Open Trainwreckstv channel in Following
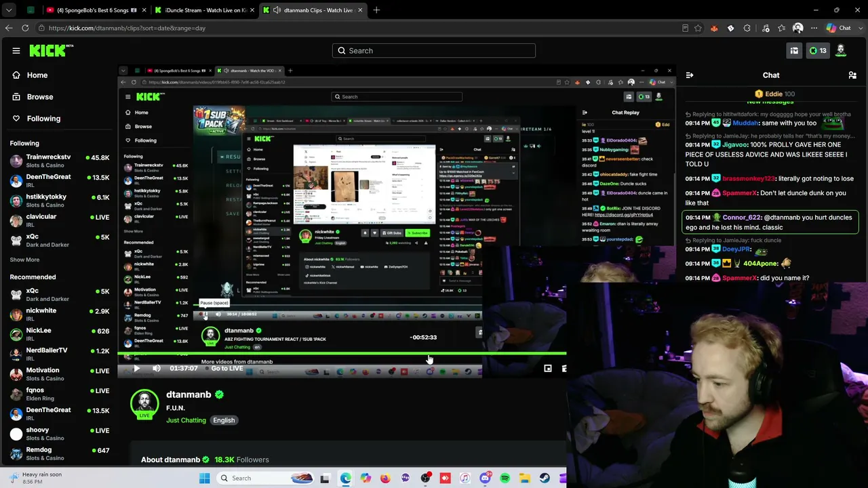The image size is (868, 488). tap(60, 161)
